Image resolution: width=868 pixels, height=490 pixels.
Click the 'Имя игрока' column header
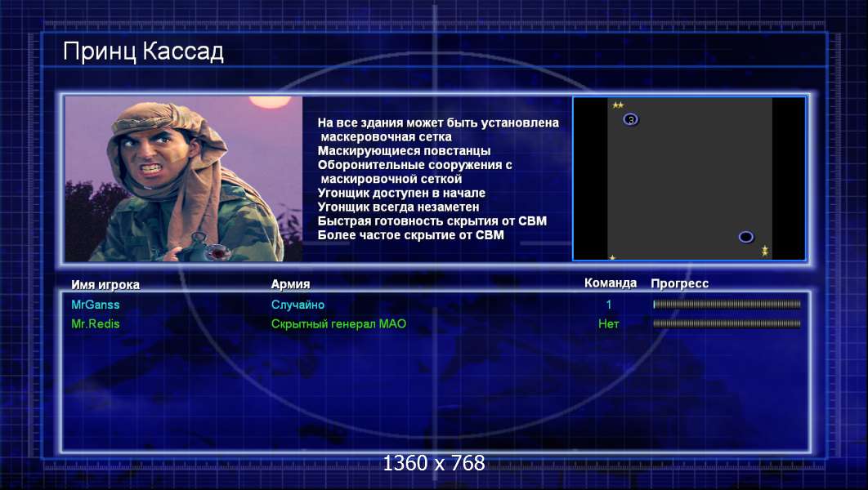click(x=105, y=285)
